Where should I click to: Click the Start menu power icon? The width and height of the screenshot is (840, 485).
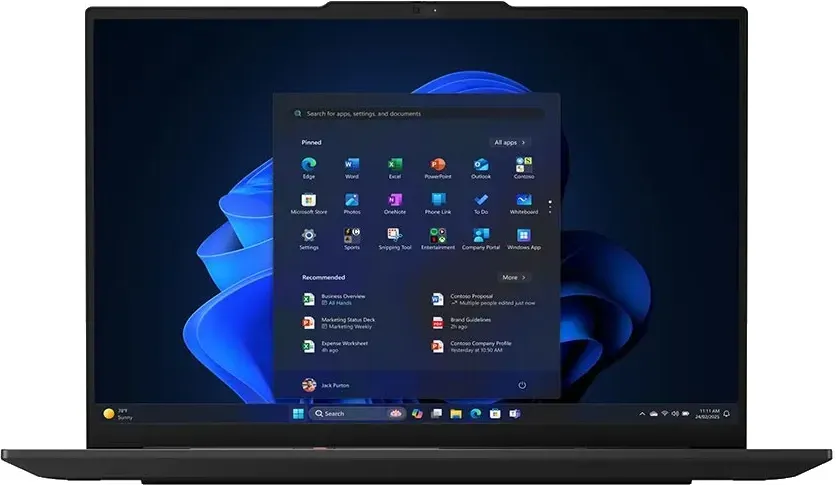click(x=522, y=385)
